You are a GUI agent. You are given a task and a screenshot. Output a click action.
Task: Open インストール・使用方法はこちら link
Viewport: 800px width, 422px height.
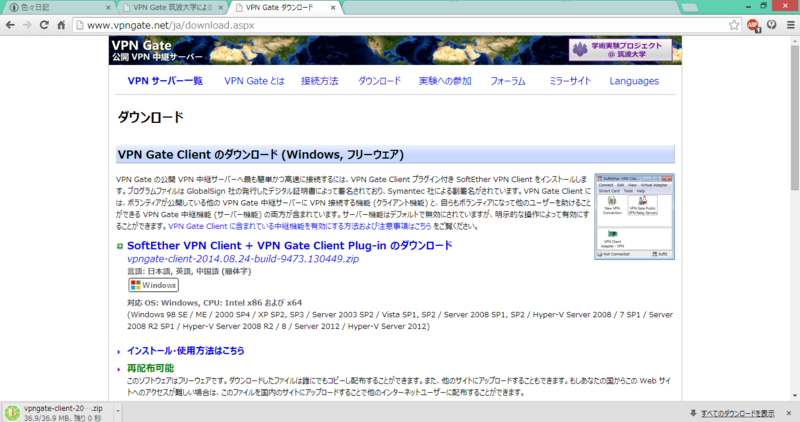[186, 351]
